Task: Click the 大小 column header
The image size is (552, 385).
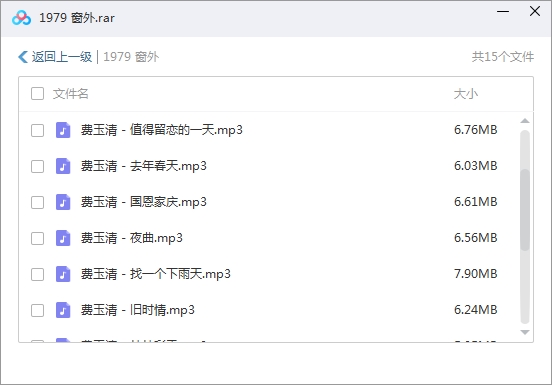Action: (466, 94)
